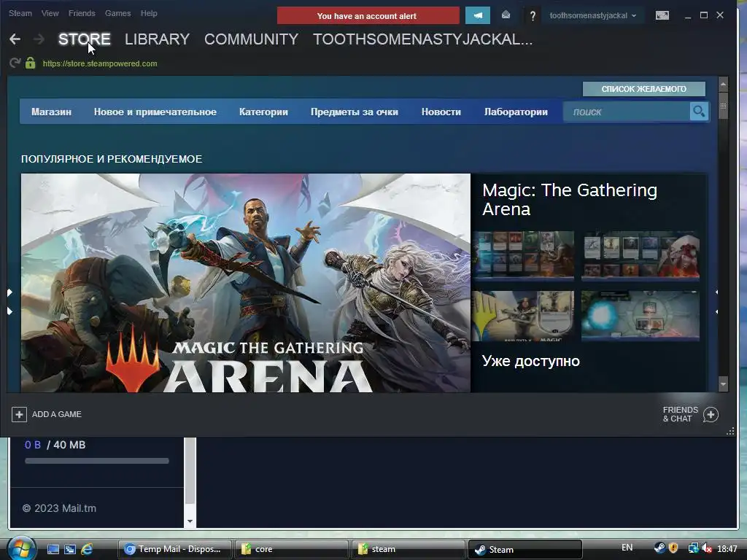
Task: Open the Новости page
Action: tap(441, 112)
